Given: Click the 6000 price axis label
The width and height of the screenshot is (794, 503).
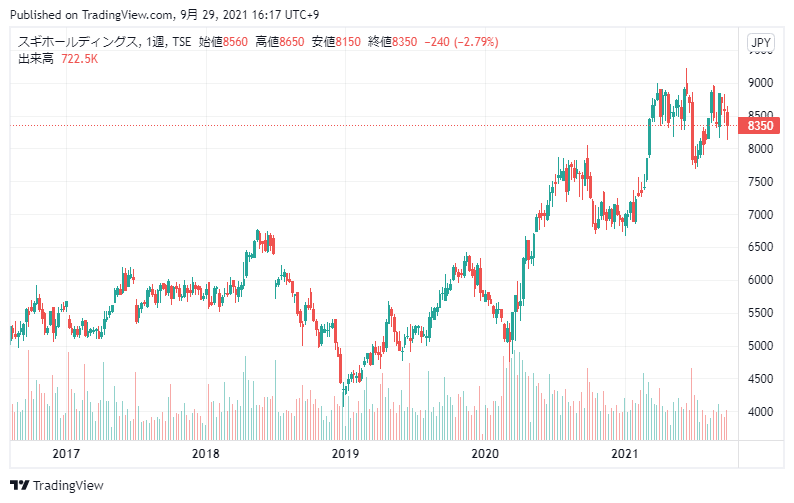Looking at the screenshot, I should coord(761,280).
